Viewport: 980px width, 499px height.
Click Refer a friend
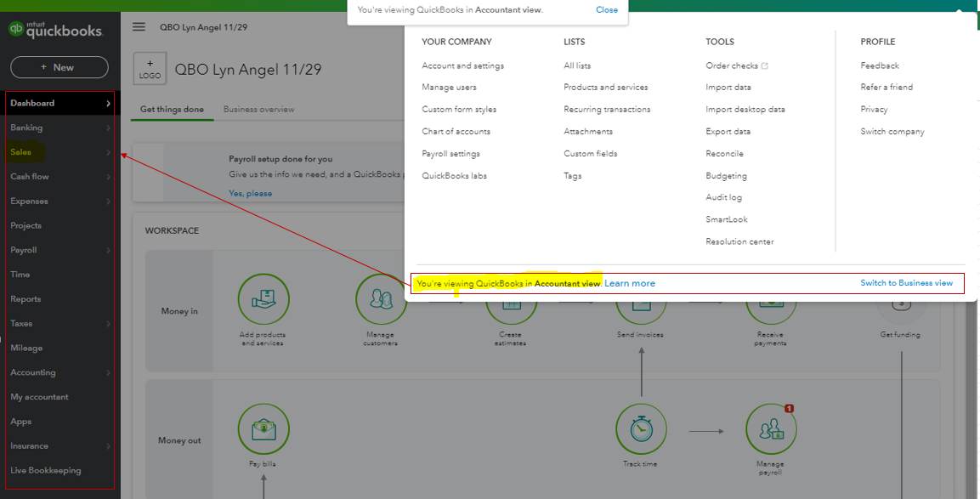coord(887,88)
